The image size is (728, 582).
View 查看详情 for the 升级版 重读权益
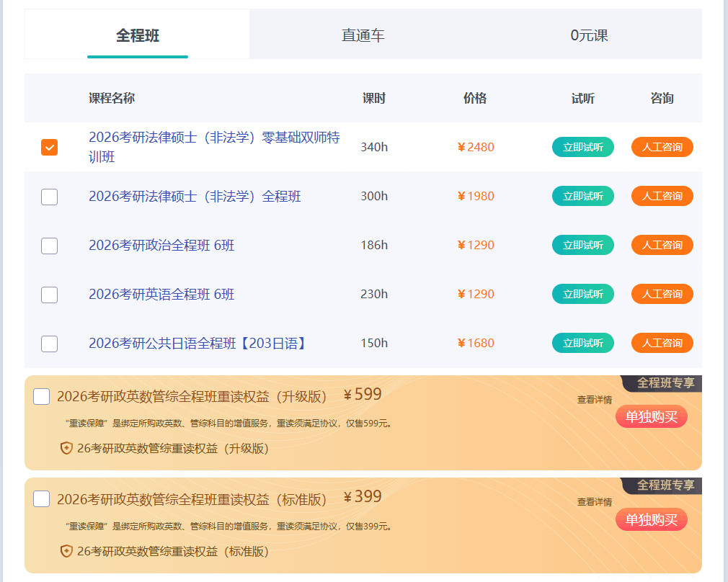tap(594, 400)
